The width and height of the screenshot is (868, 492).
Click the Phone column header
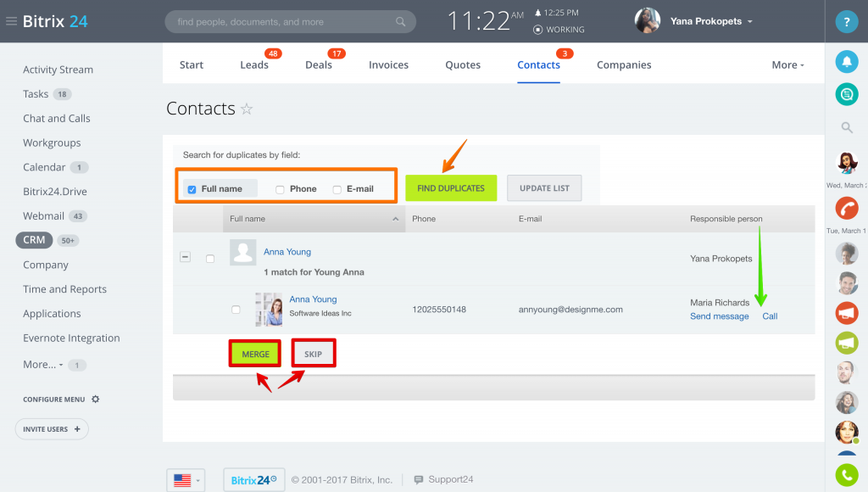[x=424, y=219]
